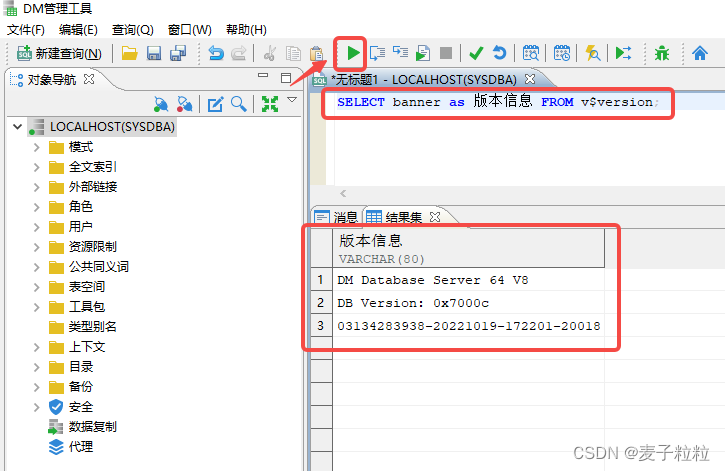Expand the 公共同义词 folder
This screenshot has width=725, height=471.
coord(37,267)
